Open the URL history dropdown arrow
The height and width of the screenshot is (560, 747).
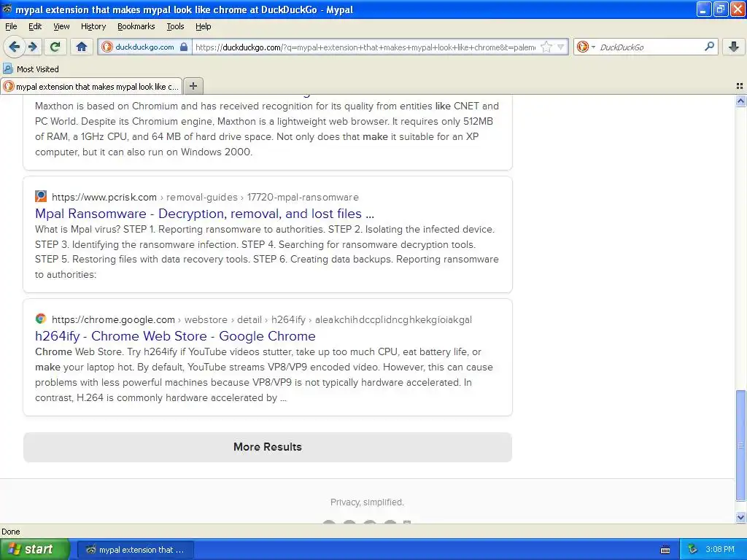click(x=561, y=47)
